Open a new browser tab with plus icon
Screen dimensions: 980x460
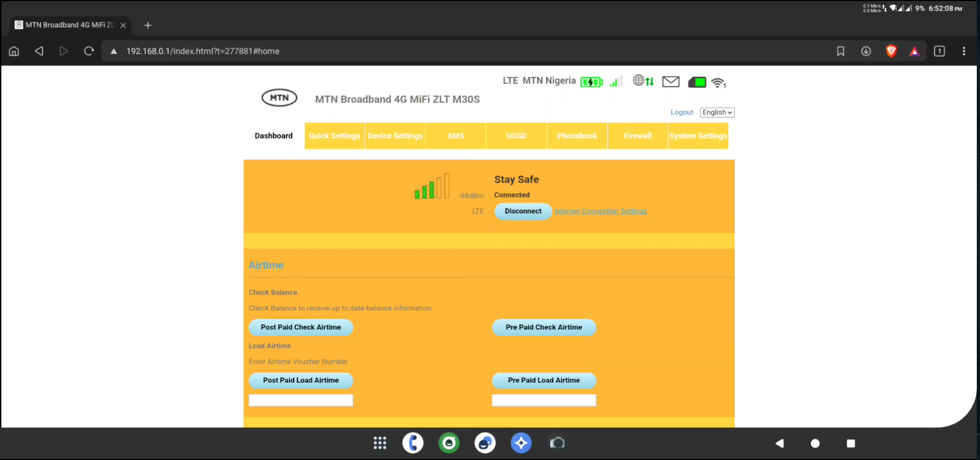coord(148,25)
